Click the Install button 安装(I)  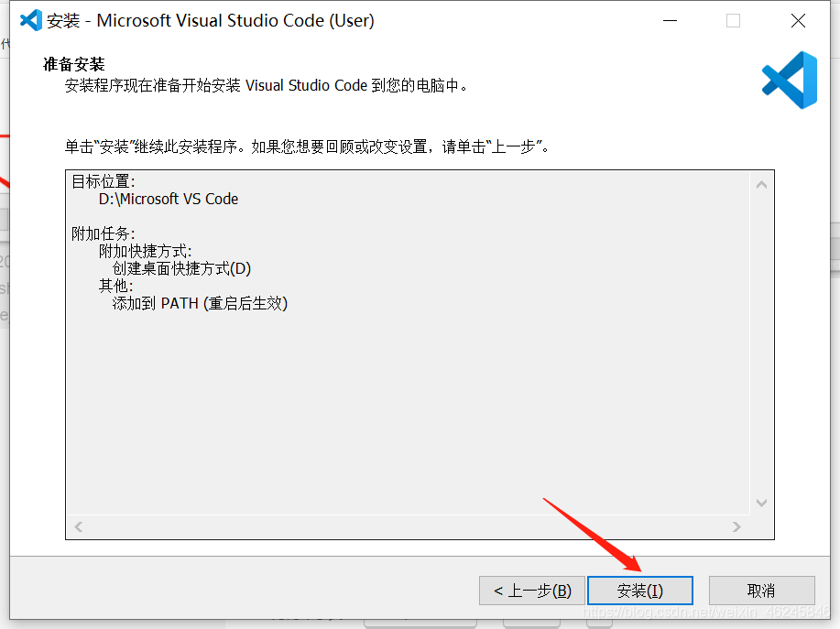640,591
